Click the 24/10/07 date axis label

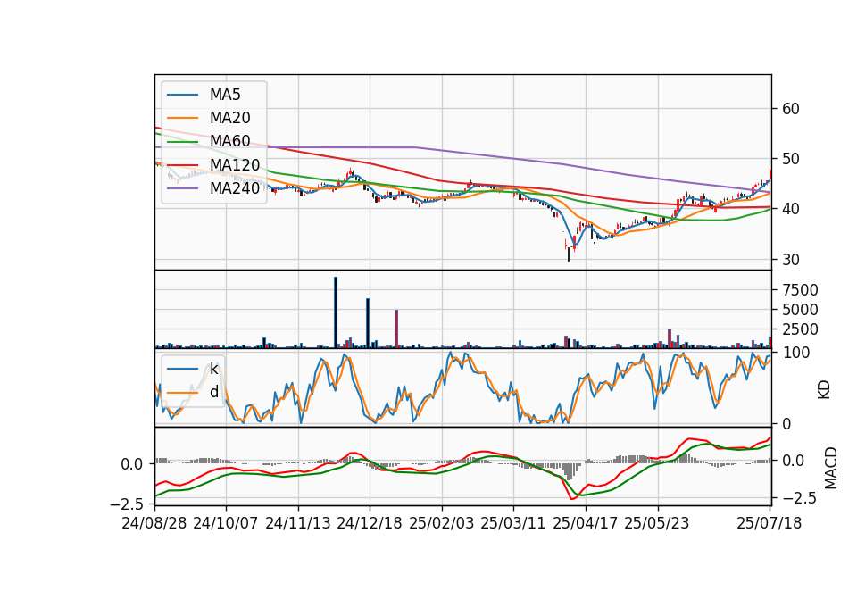(225, 523)
